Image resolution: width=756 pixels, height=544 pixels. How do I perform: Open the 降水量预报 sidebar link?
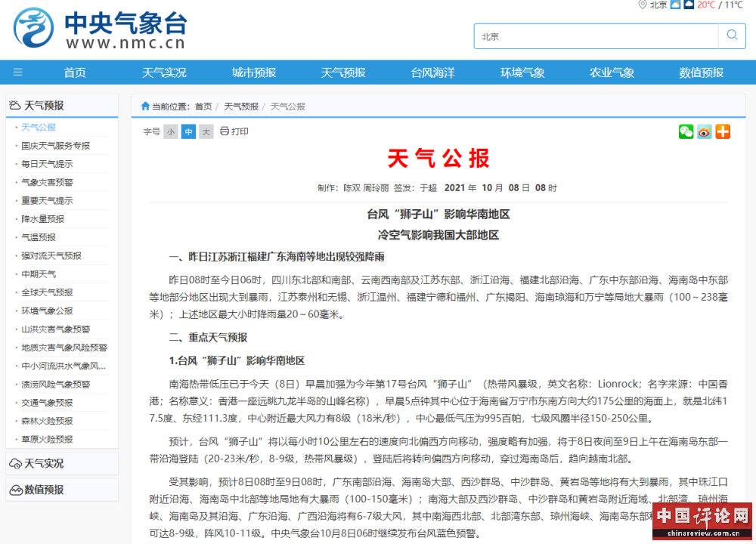click(x=42, y=219)
